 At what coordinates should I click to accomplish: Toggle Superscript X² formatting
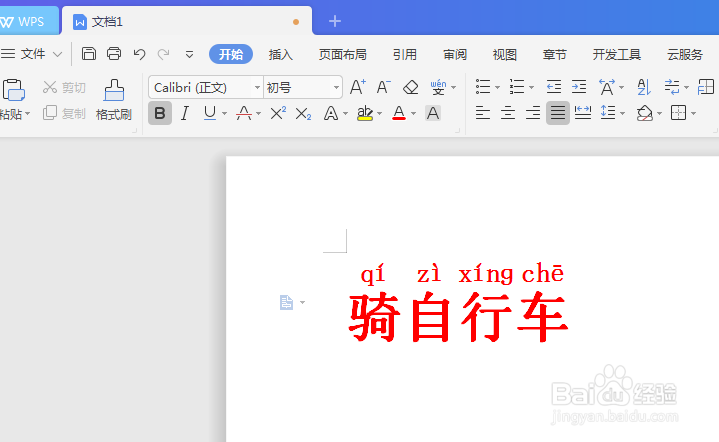pyautogui.click(x=278, y=113)
